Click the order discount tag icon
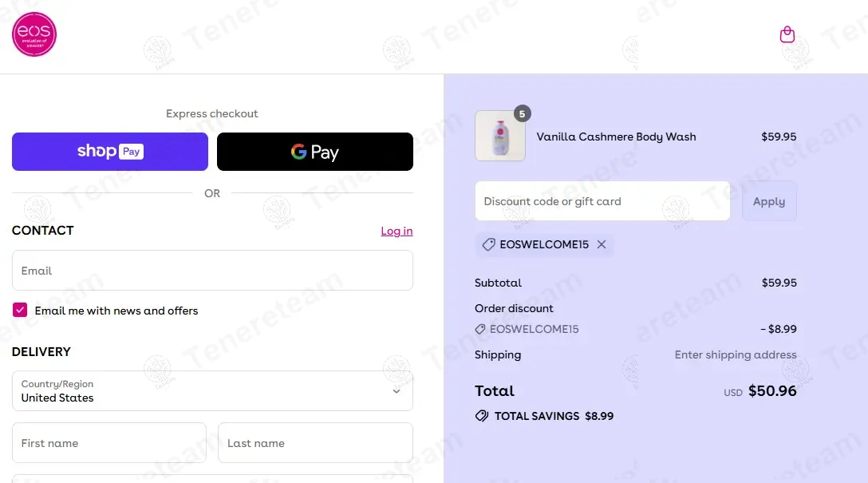This screenshot has height=483, width=868. point(480,329)
